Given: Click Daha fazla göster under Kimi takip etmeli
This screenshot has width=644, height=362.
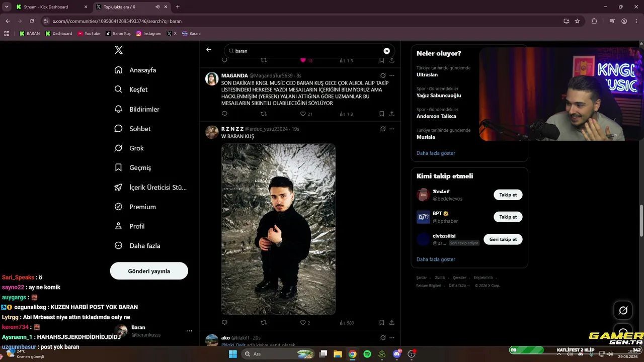Looking at the screenshot, I should pyautogui.click(x=436, y=259).
